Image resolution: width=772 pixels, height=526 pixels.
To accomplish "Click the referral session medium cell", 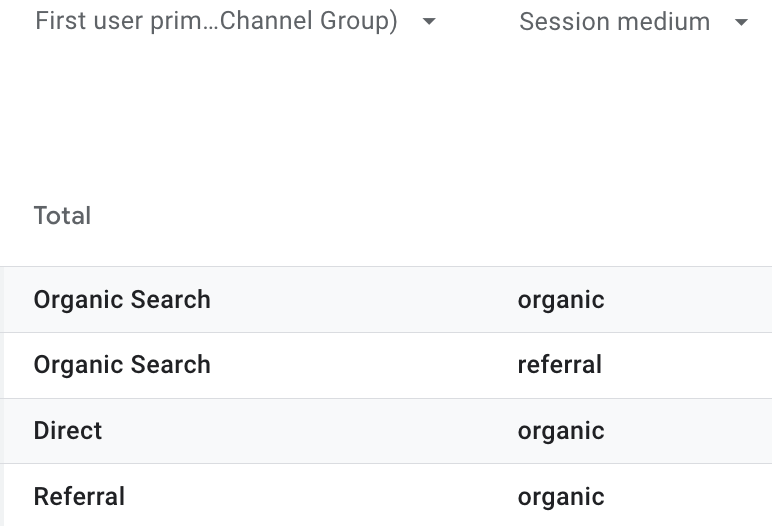I will coord(560,365).
